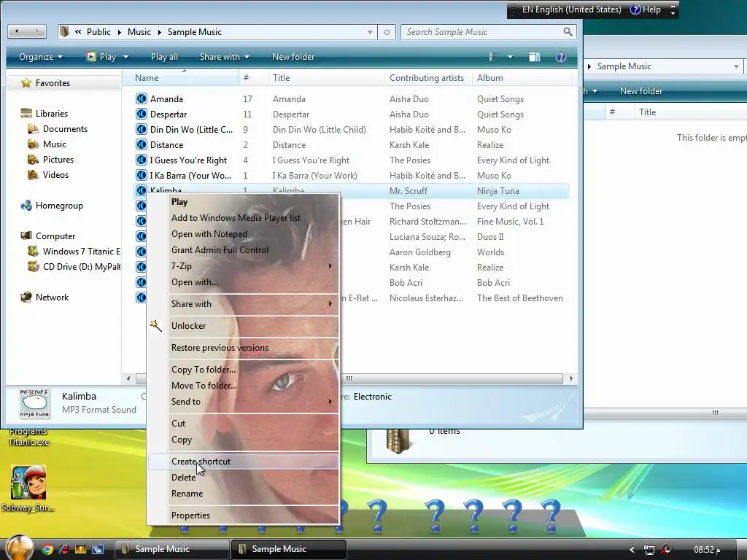Click the Libraries icon in sidebar
This screenshot has height=560, width=747.
(x=26, y=113)
